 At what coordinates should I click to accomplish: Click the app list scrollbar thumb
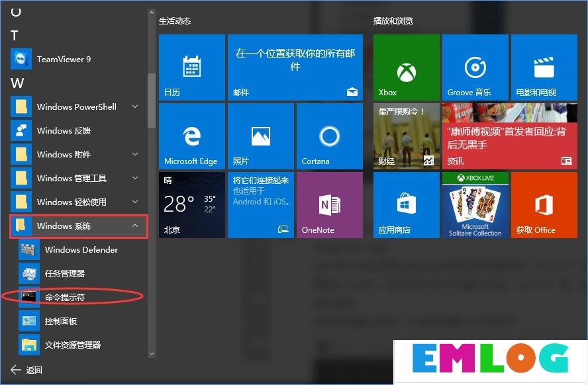(x=152, y=101)
